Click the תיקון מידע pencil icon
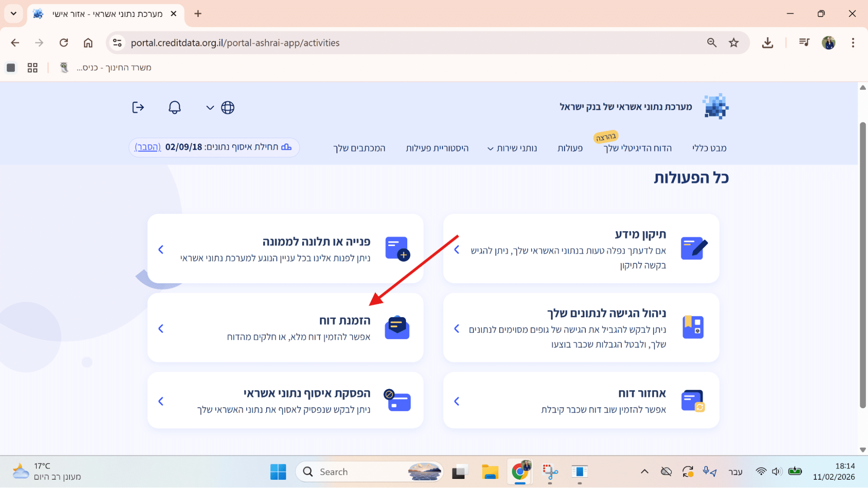 pyautogui.click(x=693, y=248)
